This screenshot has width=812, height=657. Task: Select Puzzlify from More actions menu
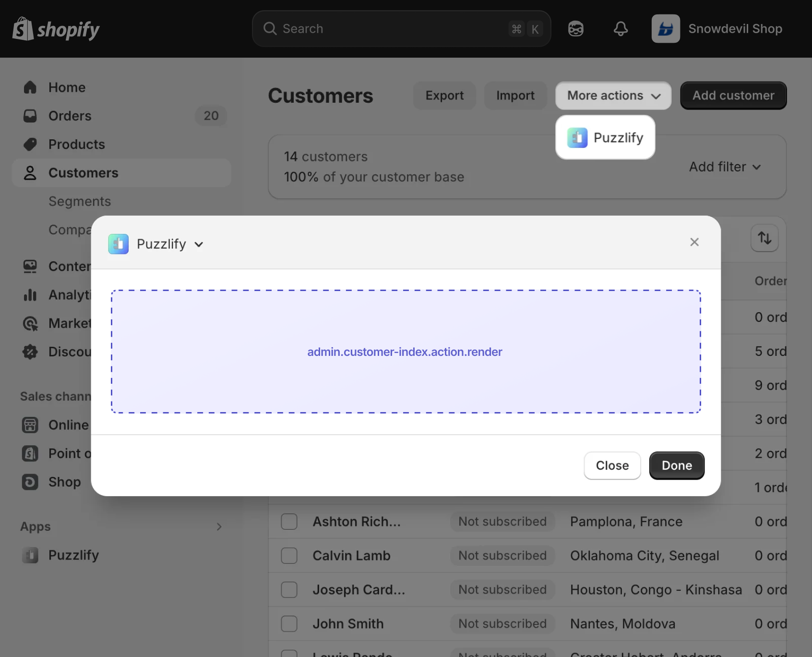[x=605, y=138]
